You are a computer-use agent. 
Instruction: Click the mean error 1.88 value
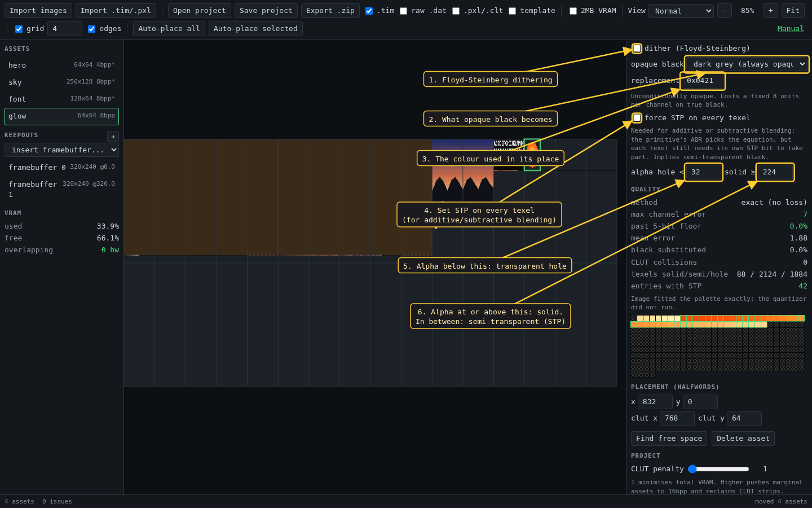click(798, 238)
